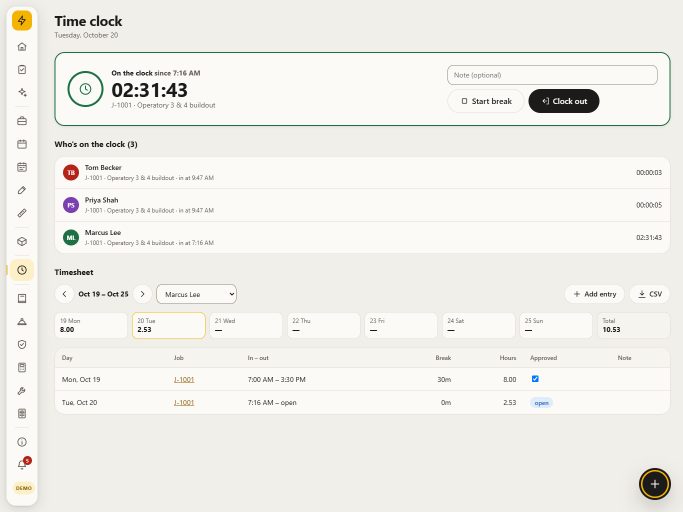Image resolution: width=683 pixels, height=512 pixels.
Task: Open the ruler measure icon in sidebar
Action: [22, 213]
